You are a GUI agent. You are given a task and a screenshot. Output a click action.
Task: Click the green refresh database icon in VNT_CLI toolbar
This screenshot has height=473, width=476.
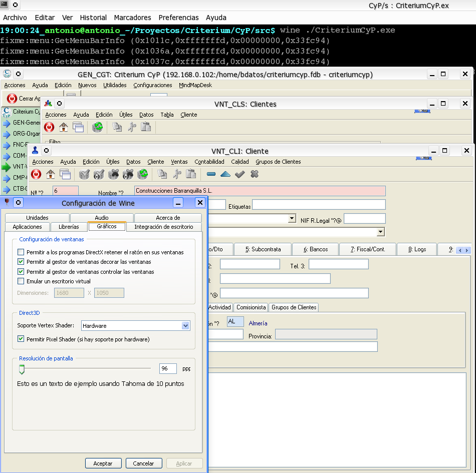142,174
